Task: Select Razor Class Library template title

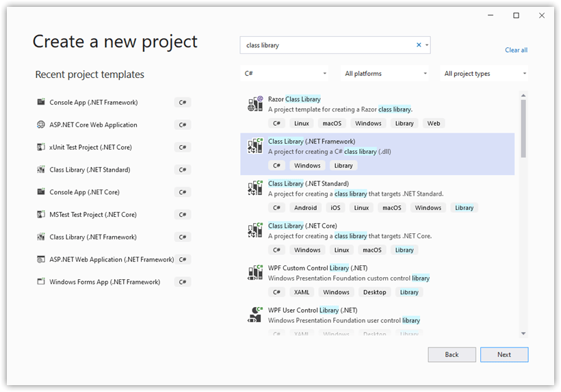Action: pyautogui.click(x=294, y=99)
